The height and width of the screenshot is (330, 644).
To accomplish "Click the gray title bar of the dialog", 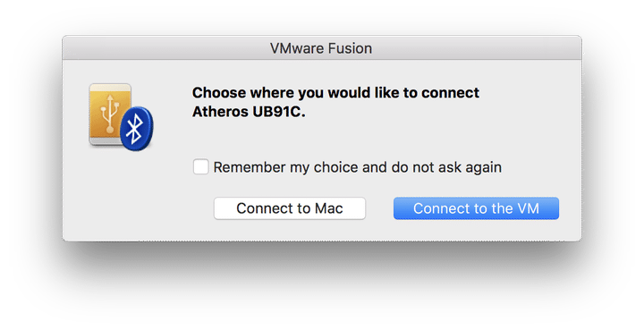I will coord(322,48).
